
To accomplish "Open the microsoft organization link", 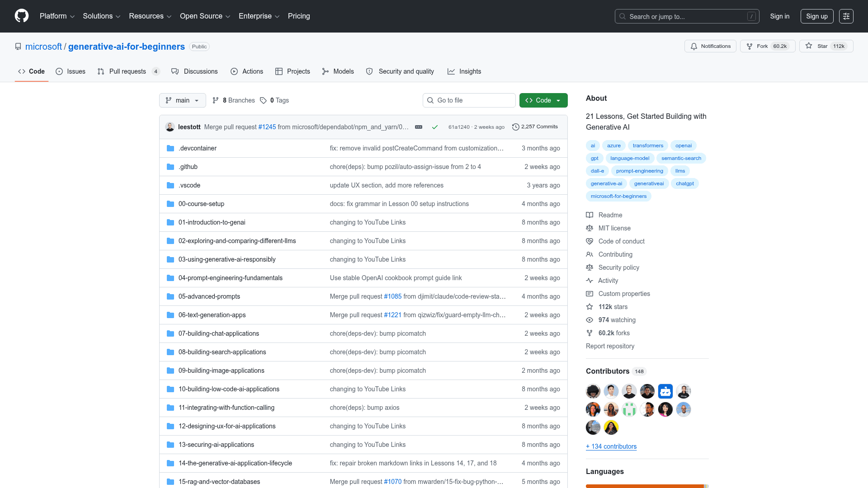I will pyautogui.click(x=43, y=47).
